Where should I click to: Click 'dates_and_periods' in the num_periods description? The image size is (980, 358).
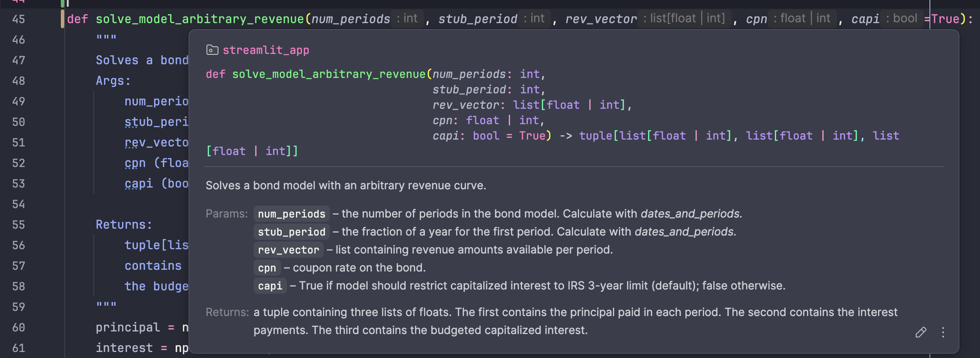click(691, 214)
